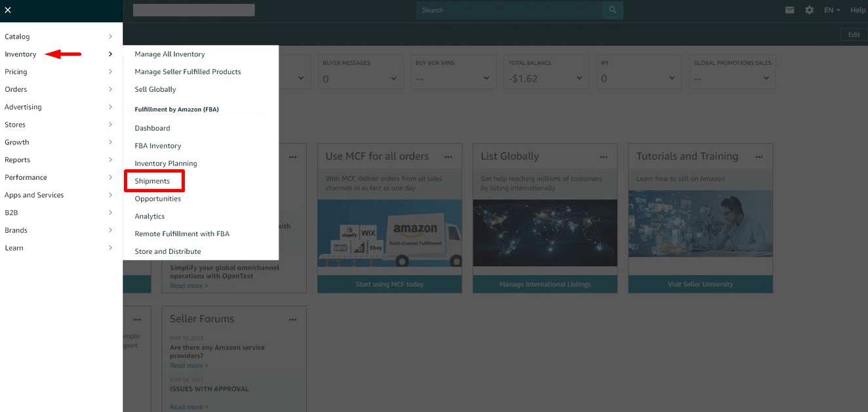Open the Seller Central settings gear

pyautogui.click(x=809, y=10)
